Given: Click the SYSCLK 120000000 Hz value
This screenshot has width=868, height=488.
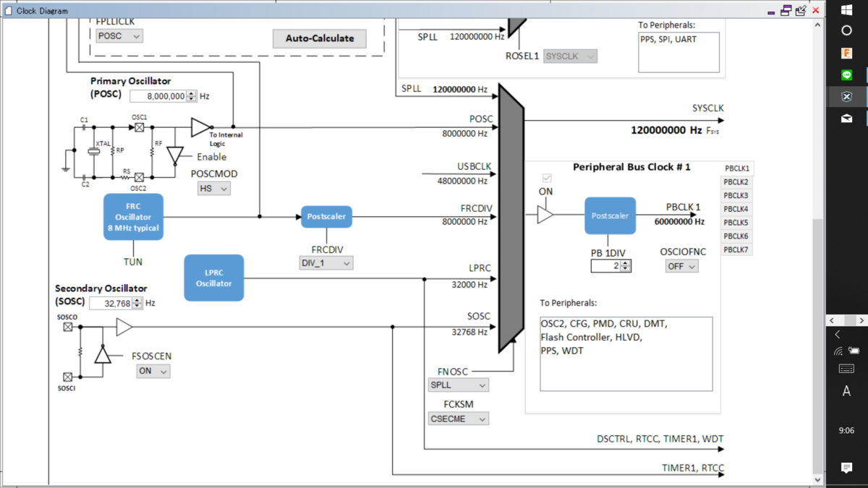Looking at the screenshot, I should 666,131.
